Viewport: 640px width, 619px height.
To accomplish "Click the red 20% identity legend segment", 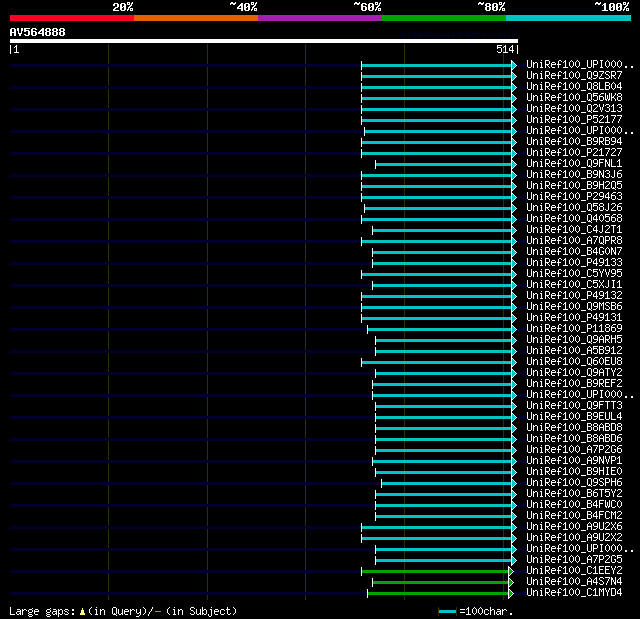I will click(72, 18).
